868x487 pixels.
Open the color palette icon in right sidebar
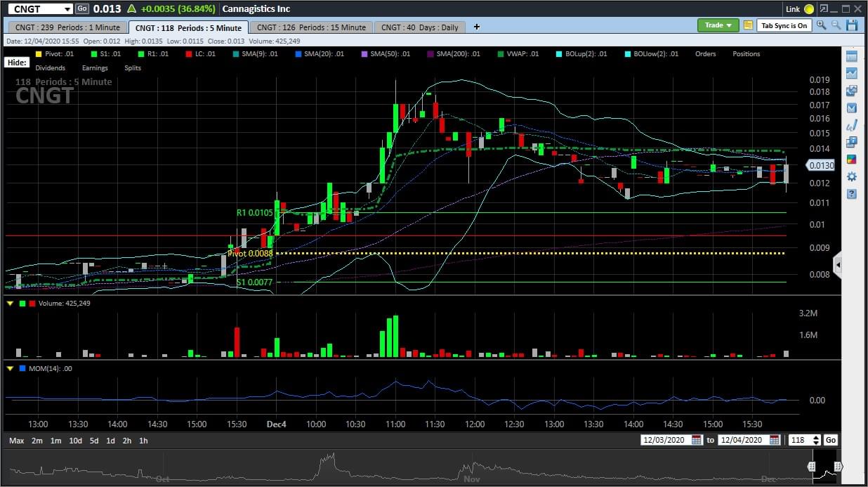tap(851, 160)
